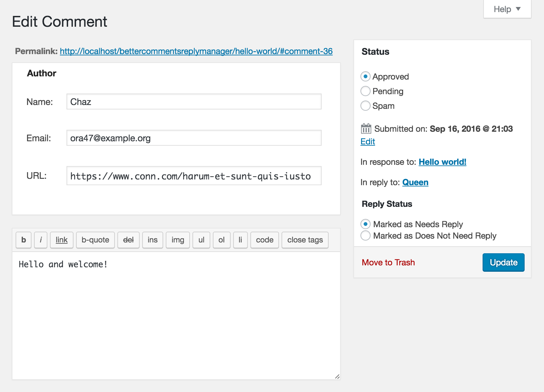Click Move to Trash link

coord(388,262)
